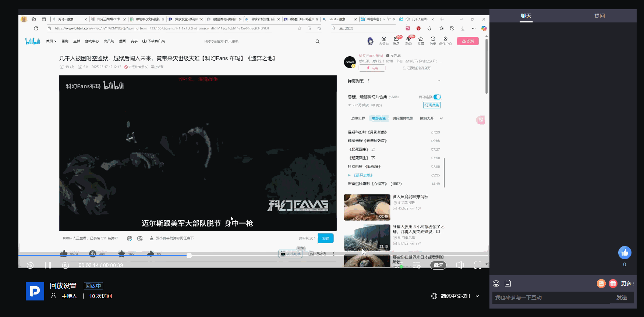
Task: Click the orange red-envelope icon in chat
Action: coord(601,284)
